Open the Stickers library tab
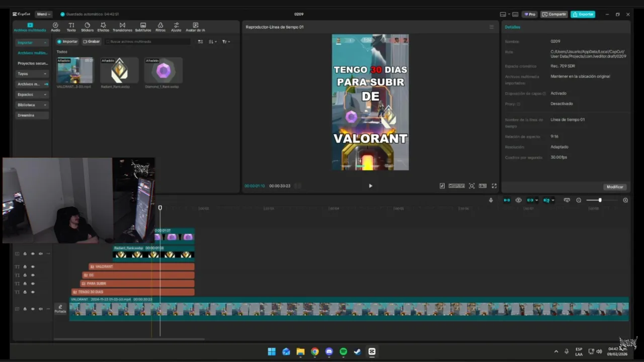 click(87, 27)
